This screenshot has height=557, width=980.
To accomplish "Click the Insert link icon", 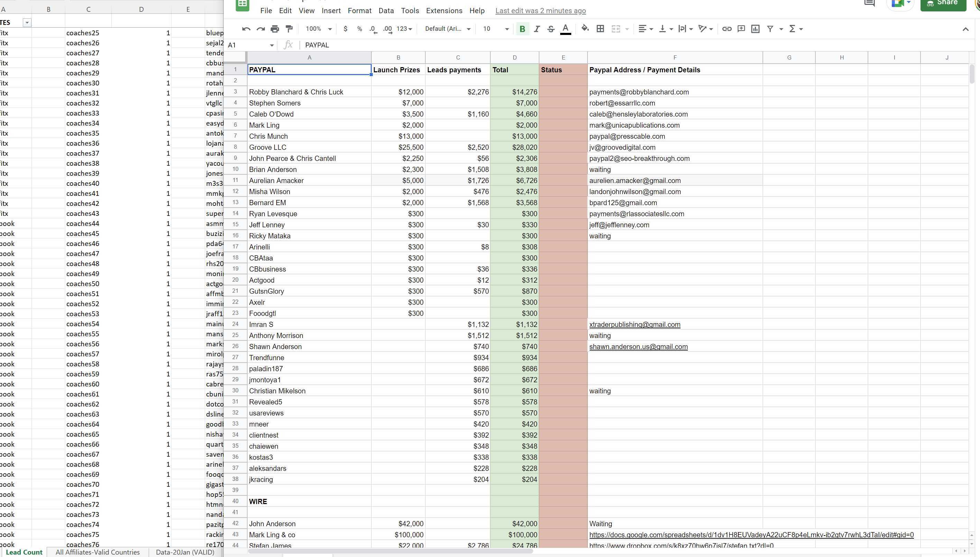I will pyautogui.click(x=727, y=29).
